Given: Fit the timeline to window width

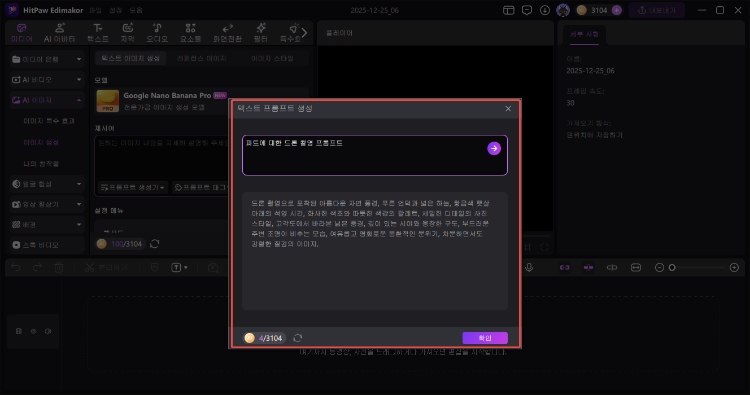Looking at the screenshot, I should tap(636, 268).
